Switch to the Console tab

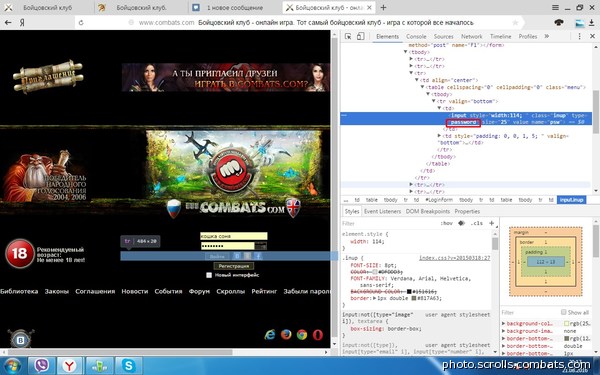point(416,36)
